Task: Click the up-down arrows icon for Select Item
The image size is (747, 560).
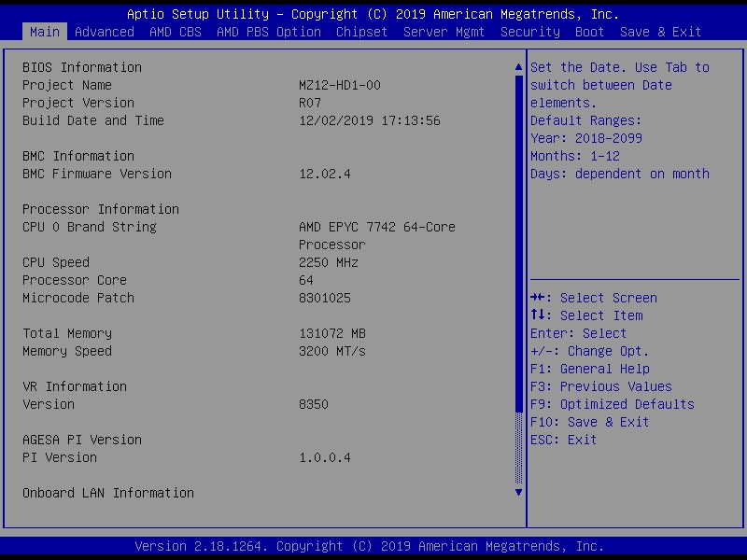Action: pos(538,315)
